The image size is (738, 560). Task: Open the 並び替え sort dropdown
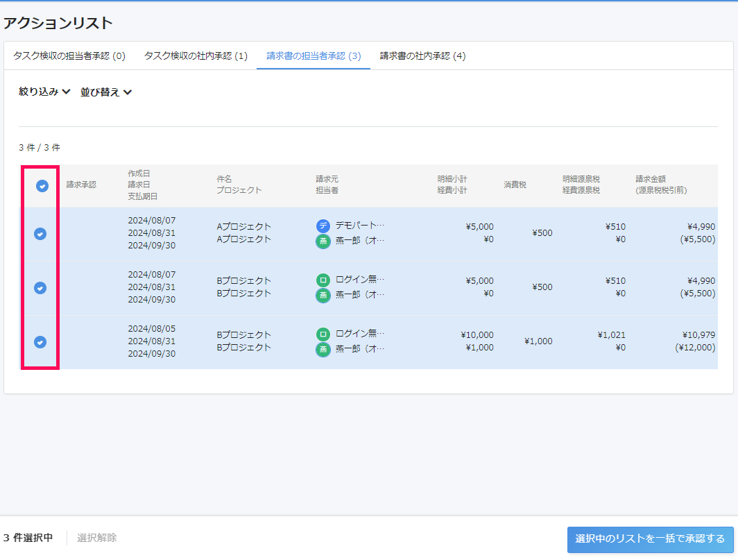[x=106, y=92]
